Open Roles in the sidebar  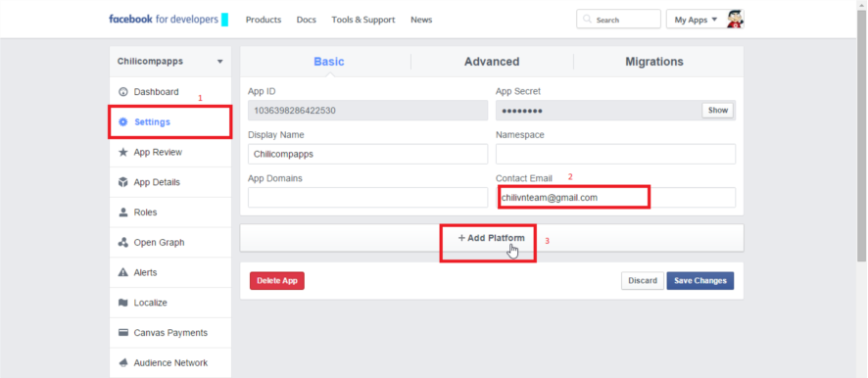pos(170,212)
